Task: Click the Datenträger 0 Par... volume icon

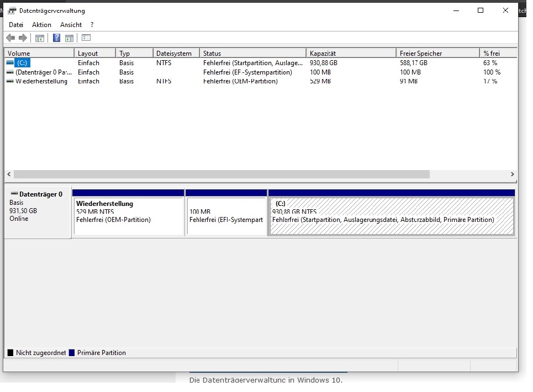Action: click(10, 72)
